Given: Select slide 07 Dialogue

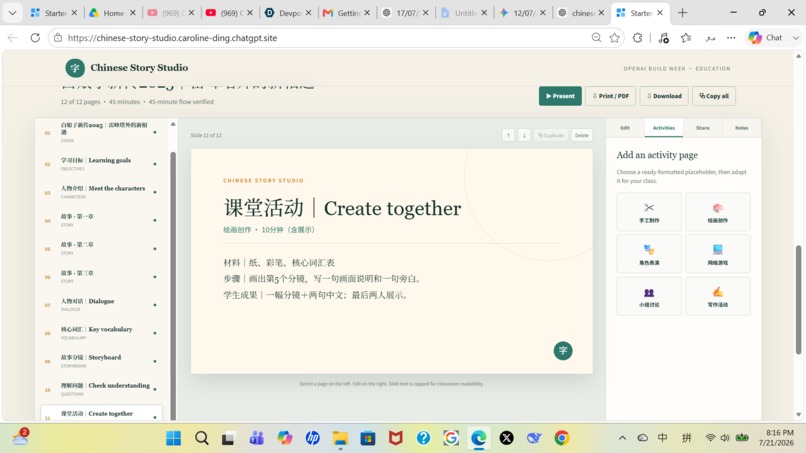Looking at the screenshot, I should point(101,304).
